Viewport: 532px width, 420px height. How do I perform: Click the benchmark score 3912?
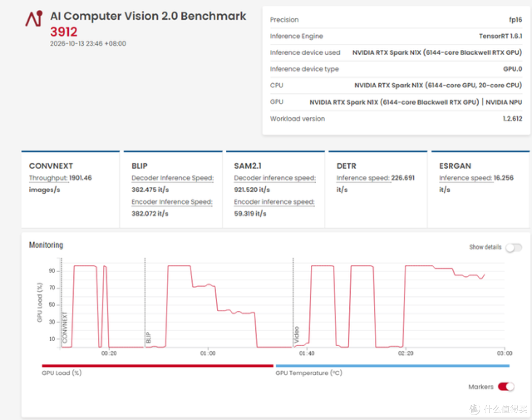(64, 32)
